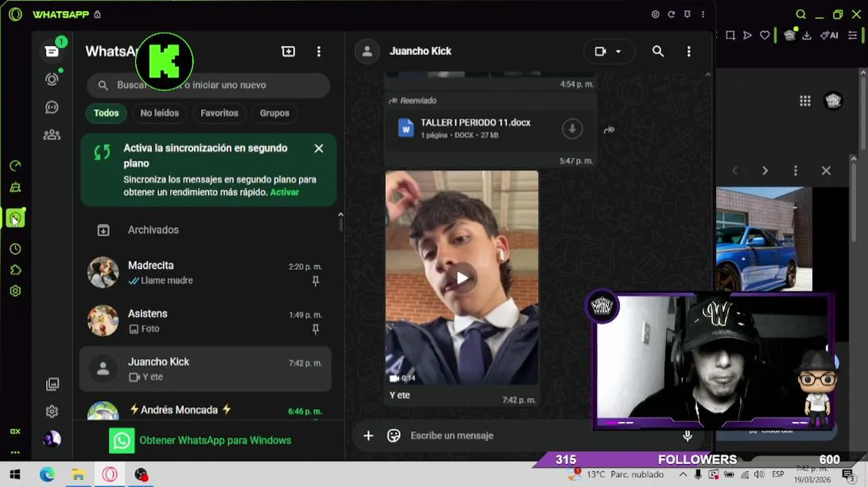This screenshot has width=868, height=487.
Task: Open the Juancho Kick conversation three-dot menu
Action: click(689, 51)
